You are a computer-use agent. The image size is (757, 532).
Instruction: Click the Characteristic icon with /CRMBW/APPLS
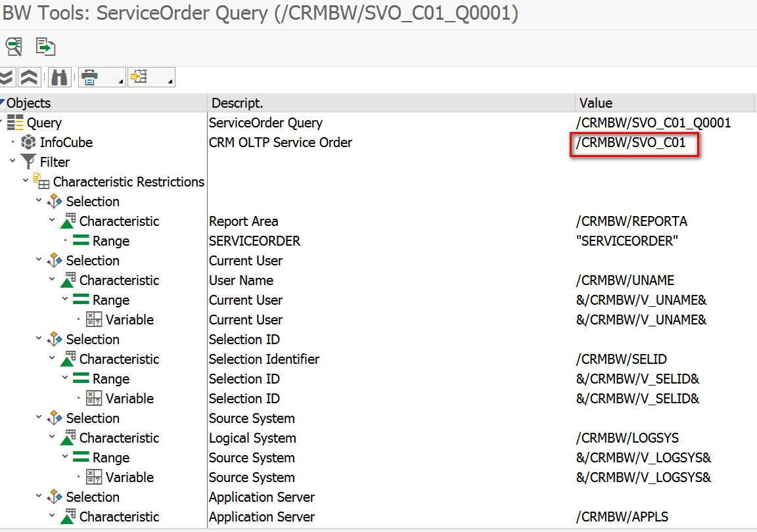(68, 516)
